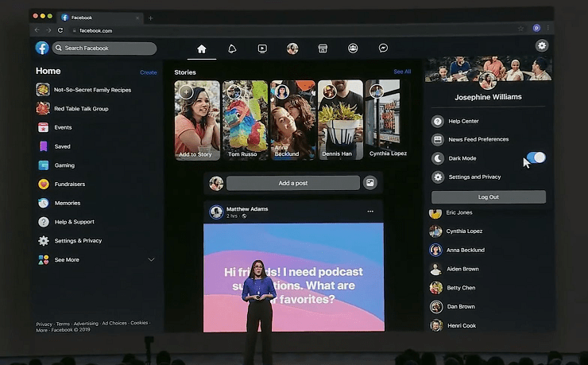Open Tom Russo's story thumbnail
Screen dimensions: 588x365
coord(245,120)
